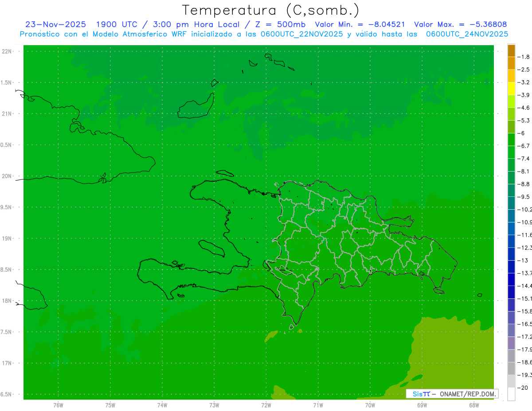
Task: Click the '-5.3' colorbar value
Action: click(524, 120)
